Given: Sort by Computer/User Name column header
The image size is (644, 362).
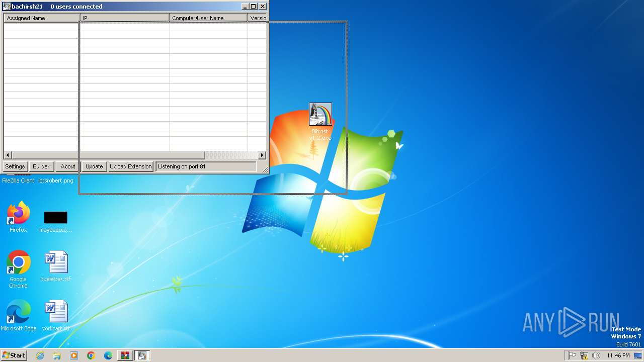Looking at the screenshot, I should [x=208, y=18].
